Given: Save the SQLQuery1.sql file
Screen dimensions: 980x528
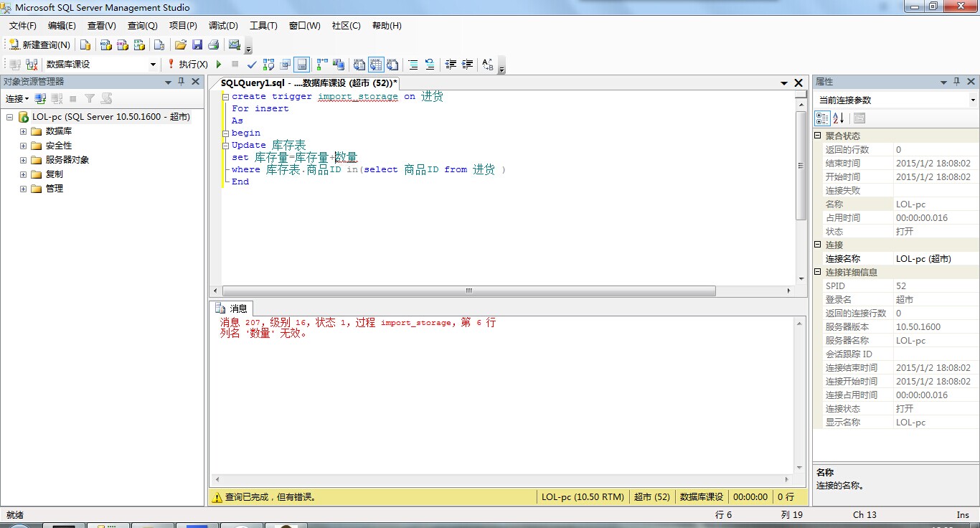Looking at the screenshot, I should pyautogui.click(x=197, y=44).
